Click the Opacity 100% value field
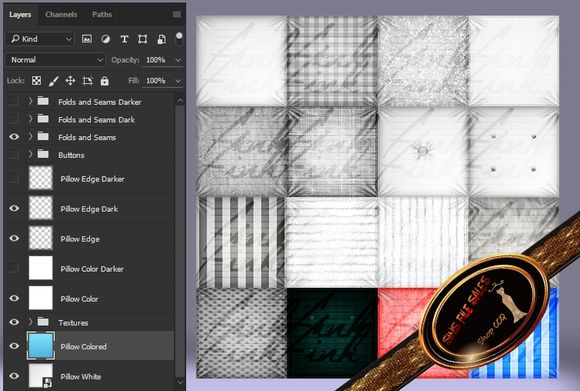580x391 pixels. [156, 60]
